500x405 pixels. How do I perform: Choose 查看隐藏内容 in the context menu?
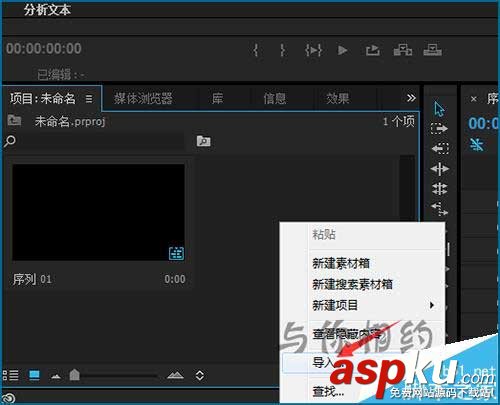[x=347, y=334]
